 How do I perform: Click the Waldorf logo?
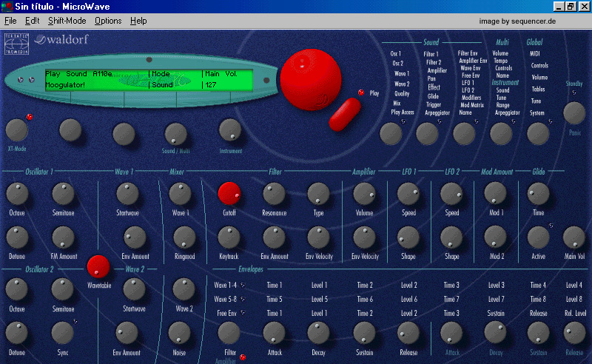pos(61,39)
